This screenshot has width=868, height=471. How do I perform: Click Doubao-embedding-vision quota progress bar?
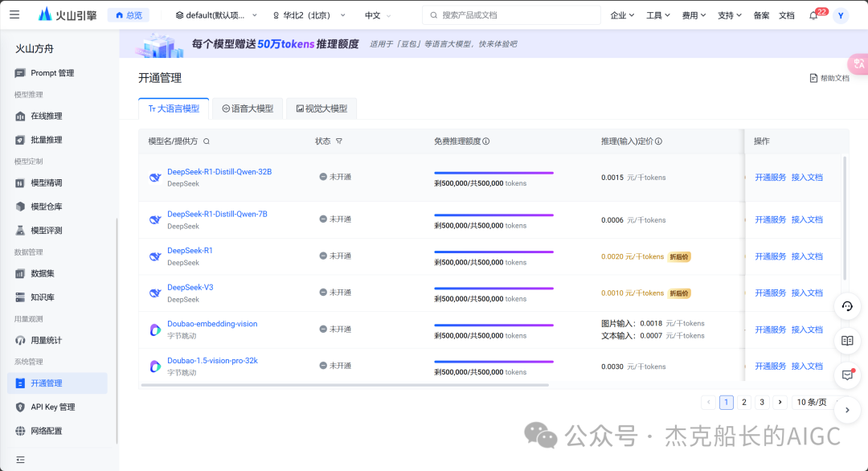tap(493, 325)
